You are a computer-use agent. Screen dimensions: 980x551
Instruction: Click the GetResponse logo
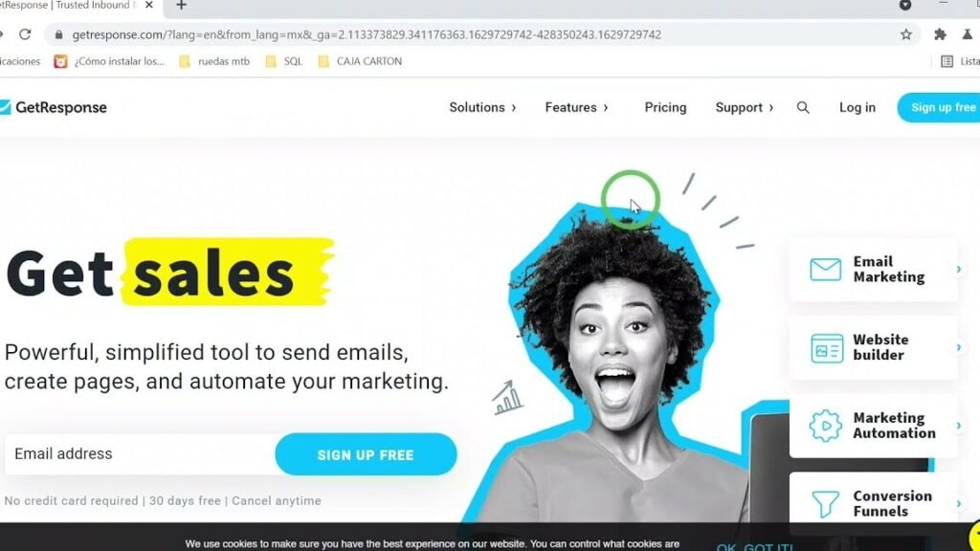54,107
